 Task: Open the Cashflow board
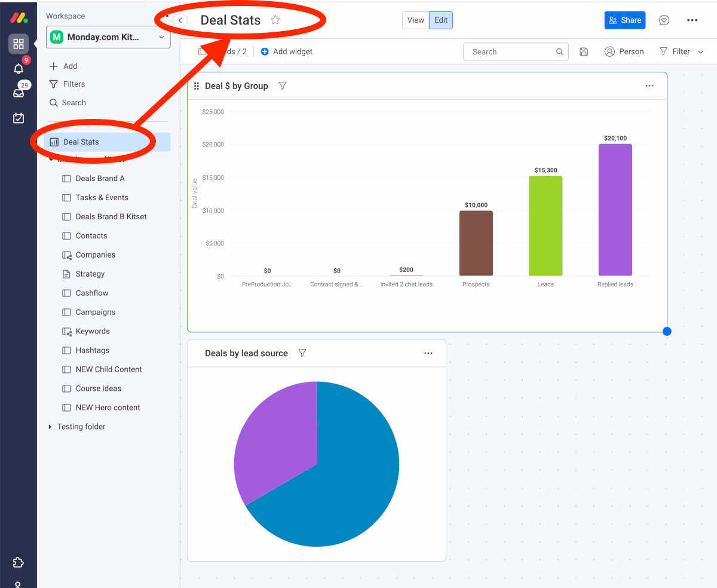pos(91,293)
